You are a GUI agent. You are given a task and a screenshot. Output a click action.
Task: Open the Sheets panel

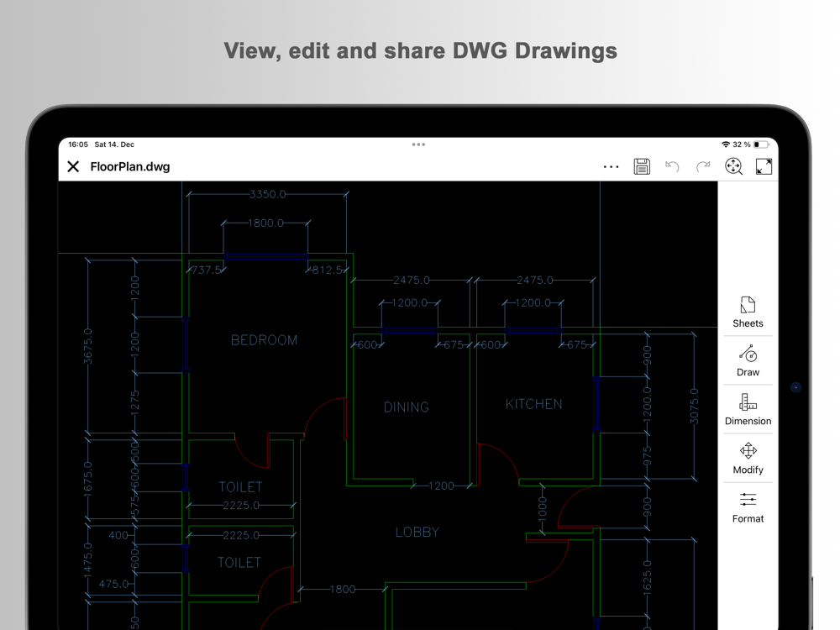click(x=748, y=312)
